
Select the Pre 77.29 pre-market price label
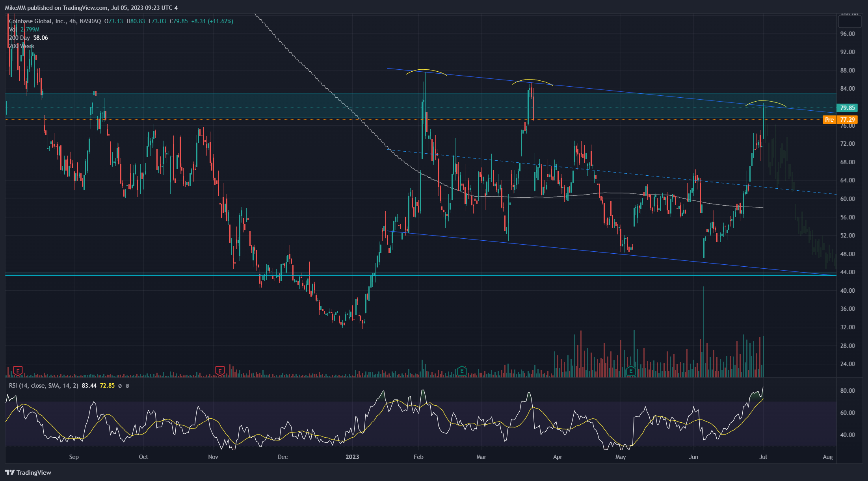pos(840,119)
